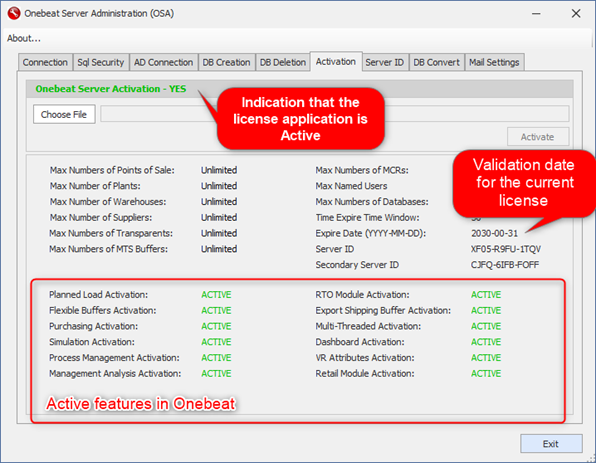
Task: Open the DB Deletion tab
Action: [283, 62]
